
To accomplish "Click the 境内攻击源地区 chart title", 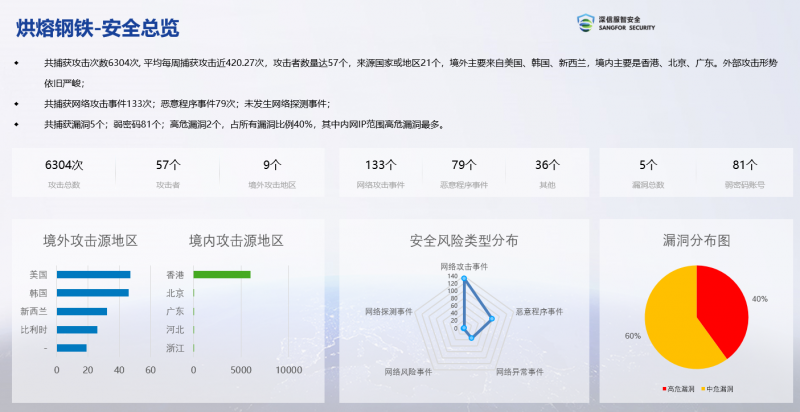I will (x=236, y=241).
